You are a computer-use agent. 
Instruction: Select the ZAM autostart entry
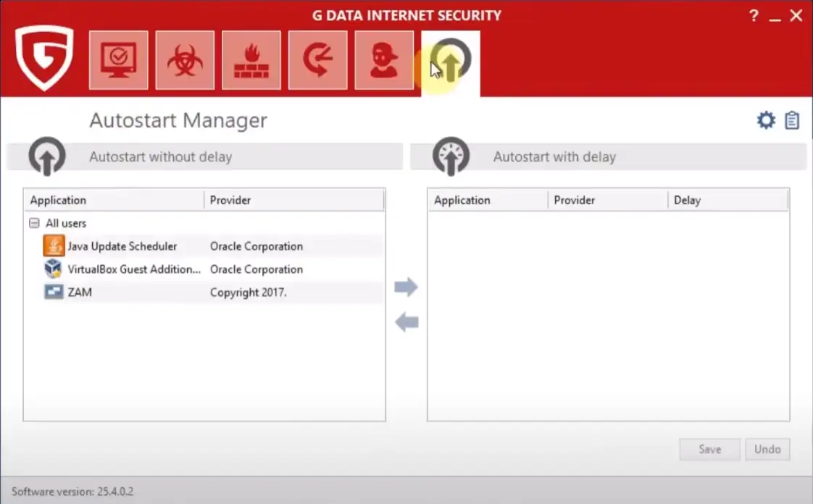tap(80, 293)
